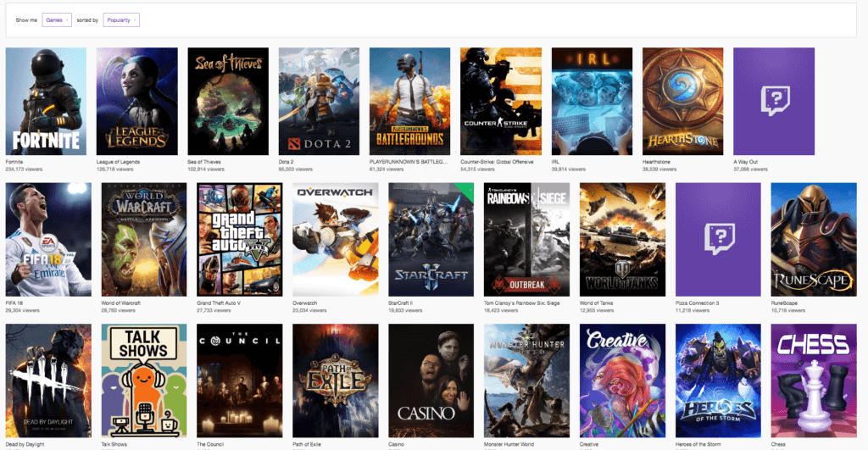Image resolution: width=868 pixels, height=450 pixels.
Task: Open the A Way Out placeholder icon
Action: [x=774, y=102]
